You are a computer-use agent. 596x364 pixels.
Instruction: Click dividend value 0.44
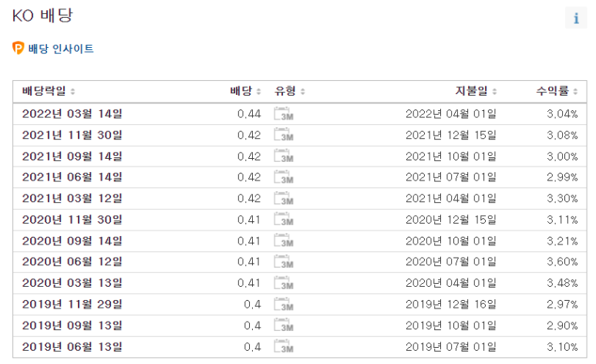[249, 113]
